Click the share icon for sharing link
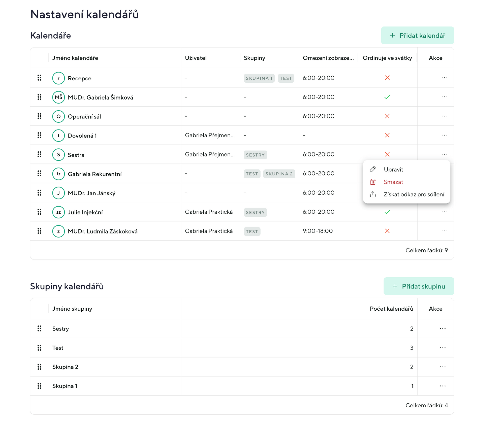The height and width of the screenshot is (423, 504). click(373, 194)
